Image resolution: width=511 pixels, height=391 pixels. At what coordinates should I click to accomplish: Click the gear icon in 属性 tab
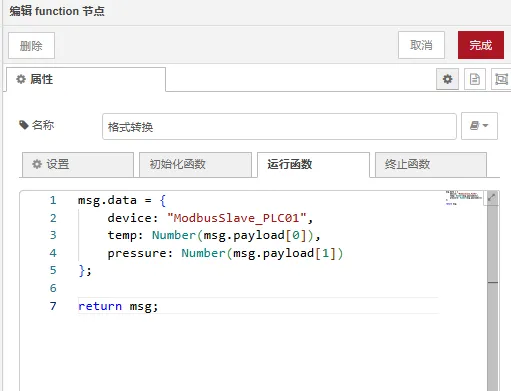pos(21,79)
